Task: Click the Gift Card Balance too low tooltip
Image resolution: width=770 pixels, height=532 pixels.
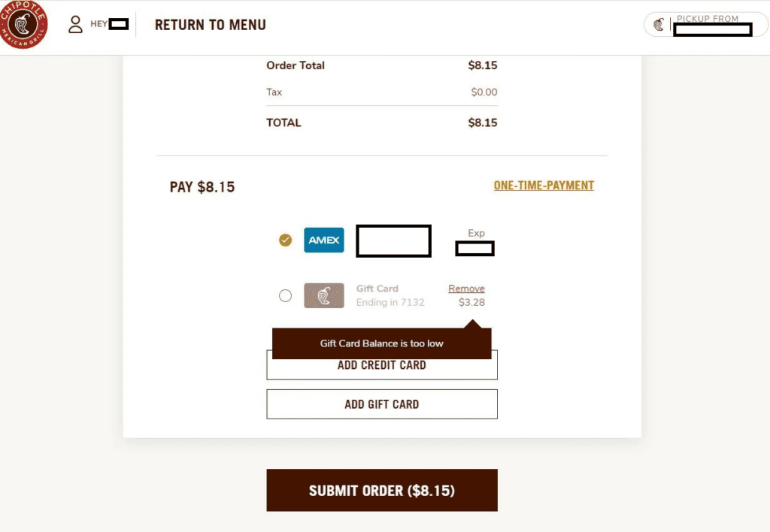Action: [381, 343]
